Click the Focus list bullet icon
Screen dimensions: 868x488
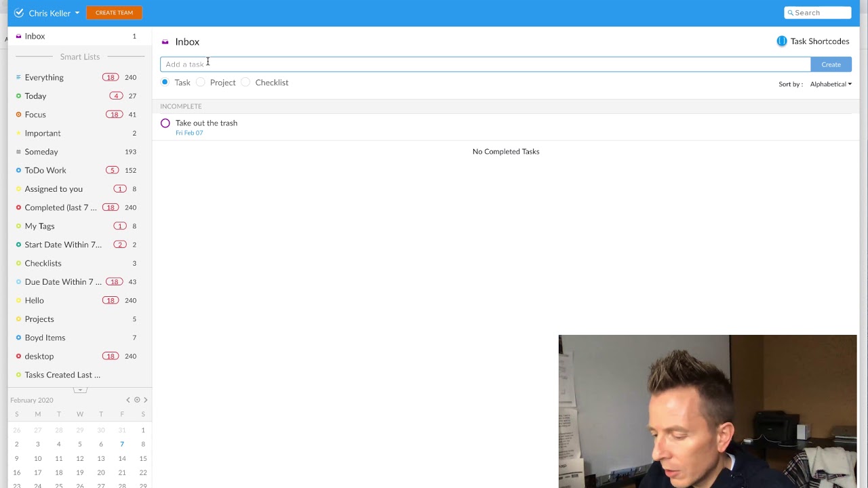click(x=18, y=115)
